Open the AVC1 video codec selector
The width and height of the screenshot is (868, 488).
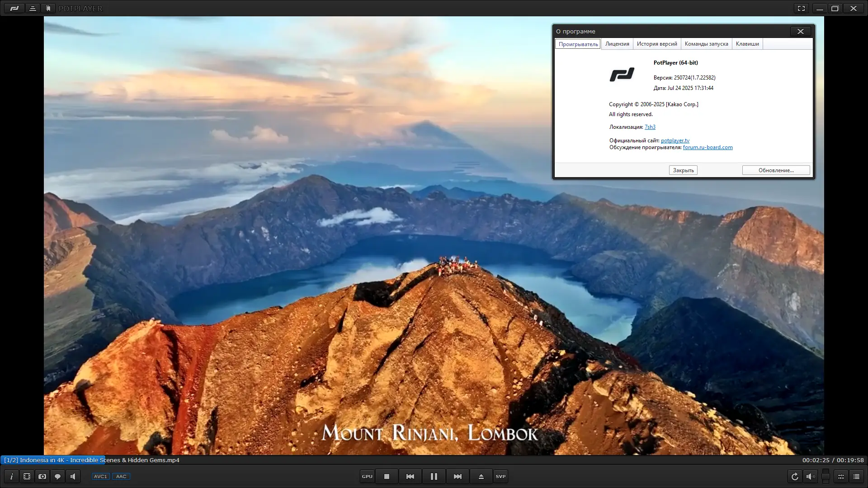pos(100,476)
